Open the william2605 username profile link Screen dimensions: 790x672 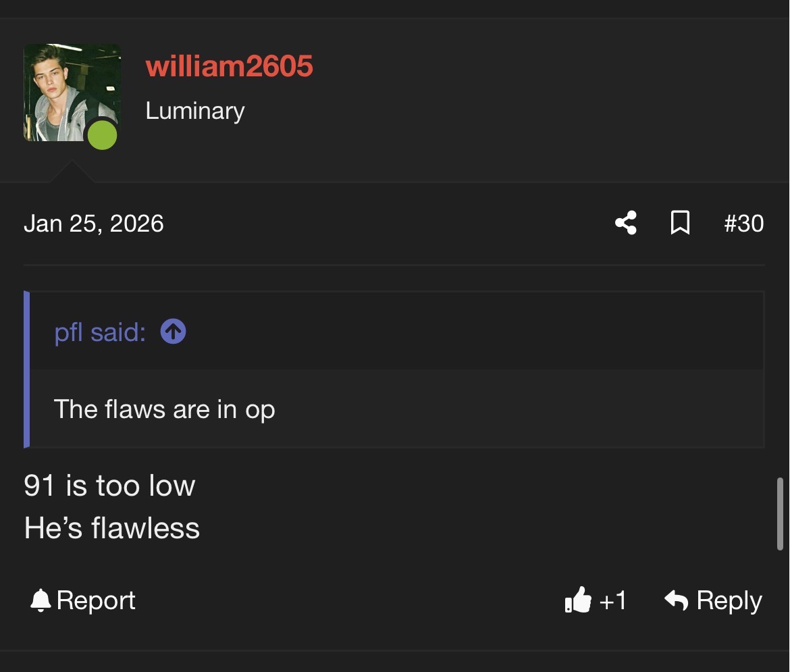coord(229,66)
